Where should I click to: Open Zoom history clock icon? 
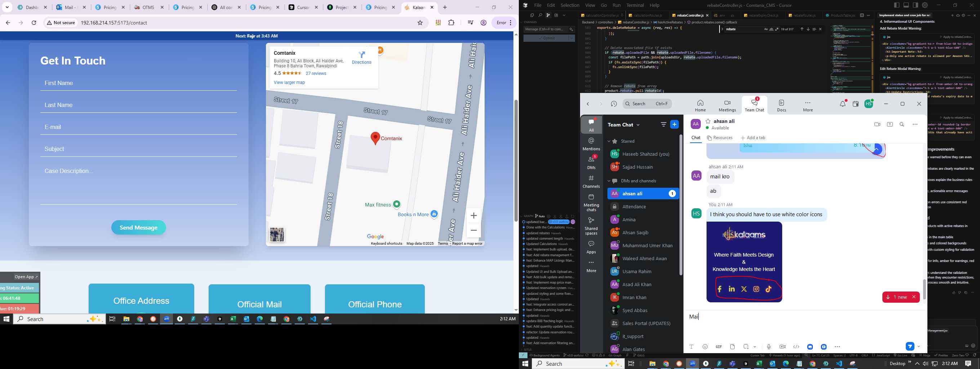[614, 104]
